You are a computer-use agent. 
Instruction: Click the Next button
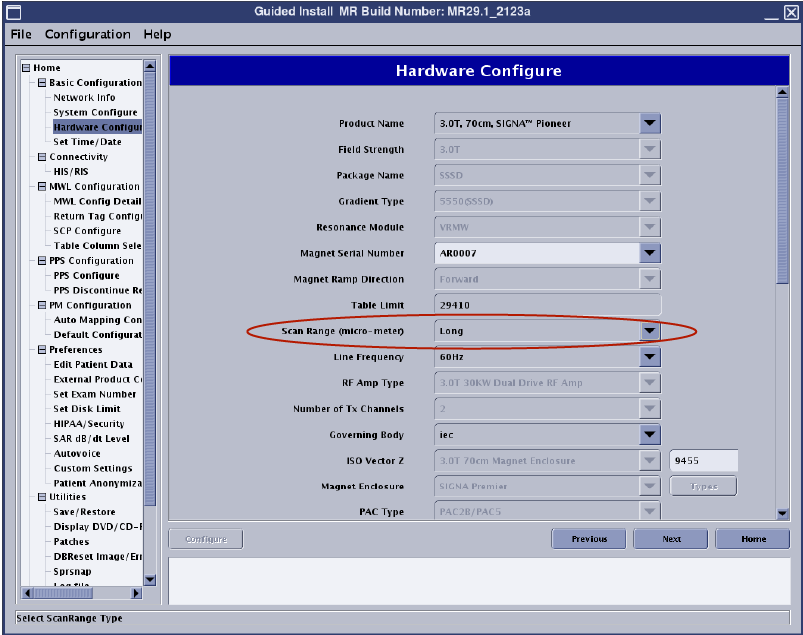click(672, 539)
